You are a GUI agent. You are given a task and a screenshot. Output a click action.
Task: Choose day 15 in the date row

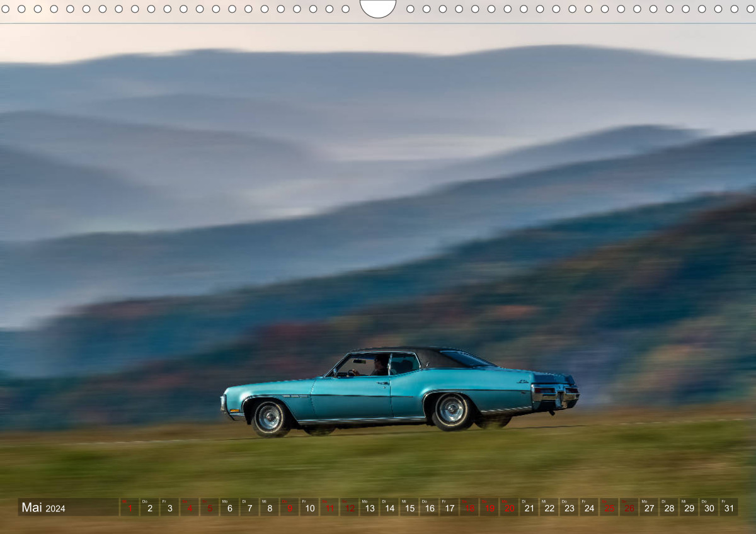click(x=409, y=507)
